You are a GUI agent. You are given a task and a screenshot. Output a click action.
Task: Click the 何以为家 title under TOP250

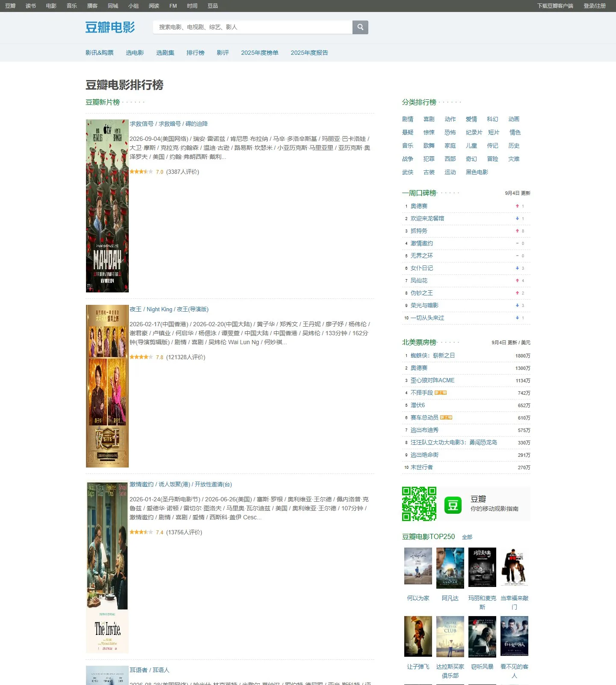(418, 598)
